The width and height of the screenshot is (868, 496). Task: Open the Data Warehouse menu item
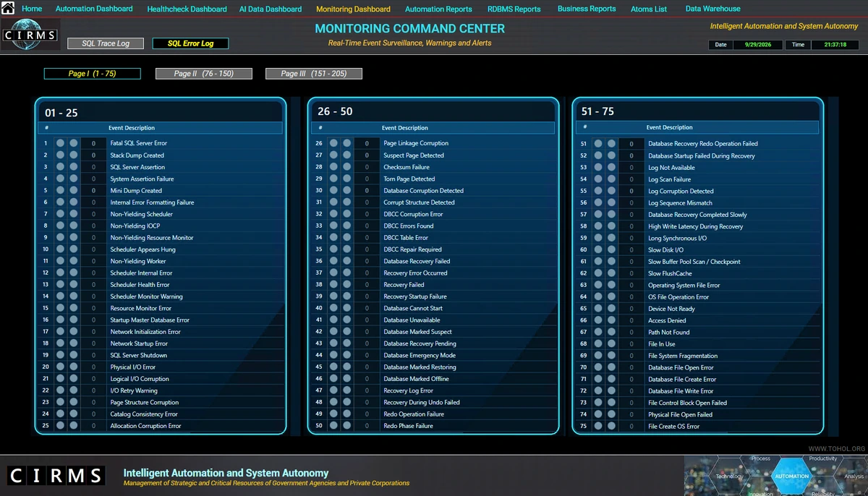tap(713, 9)
